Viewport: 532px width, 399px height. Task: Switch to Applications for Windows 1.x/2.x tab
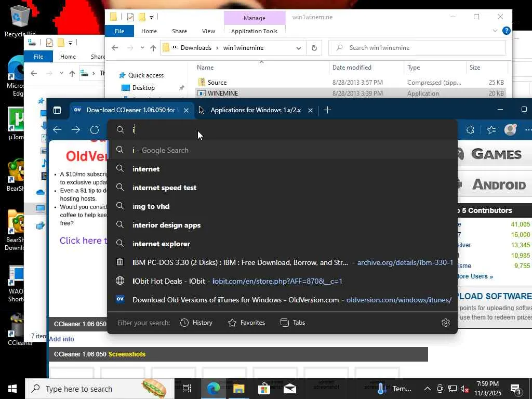[256, 110]
